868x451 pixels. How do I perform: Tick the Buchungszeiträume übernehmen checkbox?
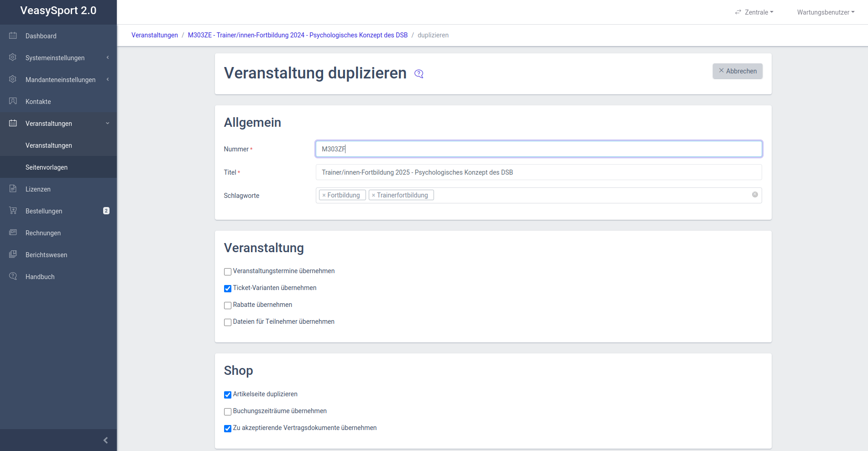click(228, 412)
